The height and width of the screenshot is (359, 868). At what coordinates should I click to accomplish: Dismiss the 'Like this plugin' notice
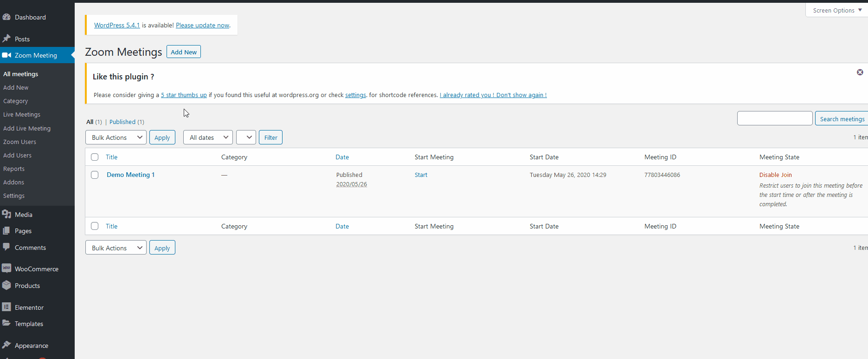pos(860,72)
